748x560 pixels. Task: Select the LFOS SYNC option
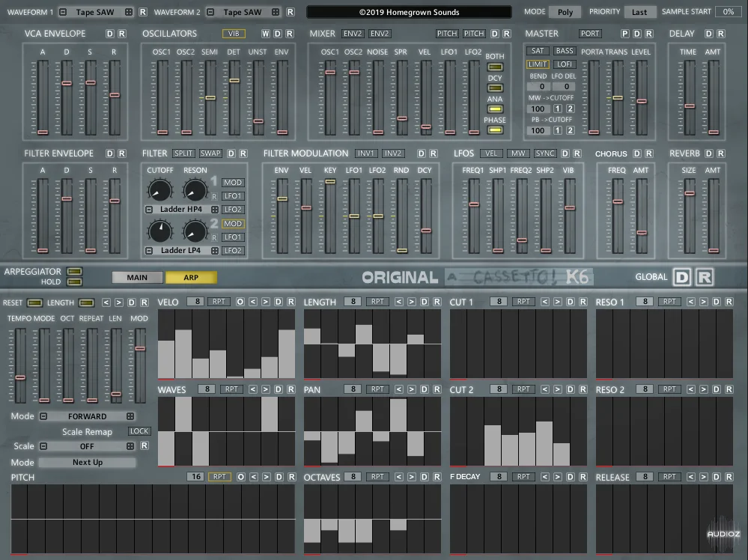point(545,153)
